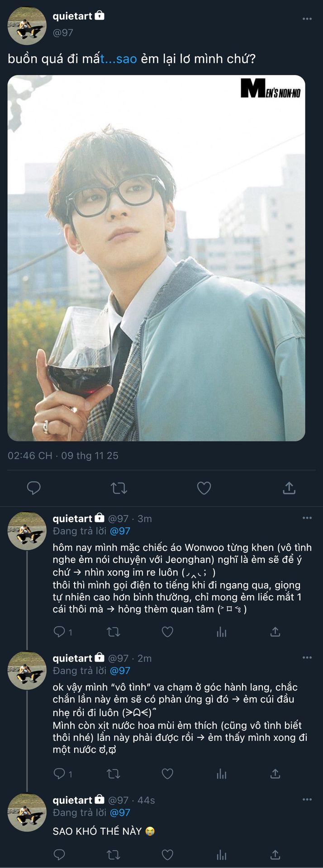Like the main tweet with heart

tap(204, 488)
